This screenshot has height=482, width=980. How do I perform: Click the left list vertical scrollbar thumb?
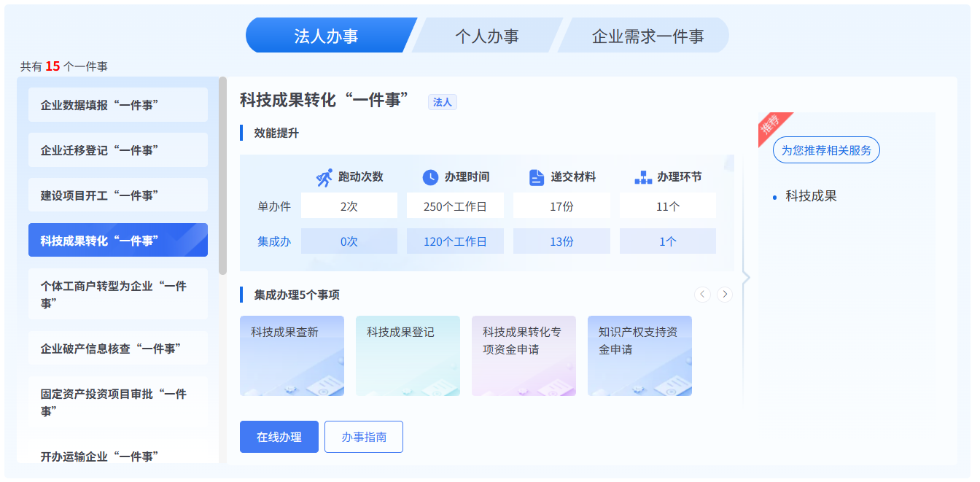tap(222, 175)
